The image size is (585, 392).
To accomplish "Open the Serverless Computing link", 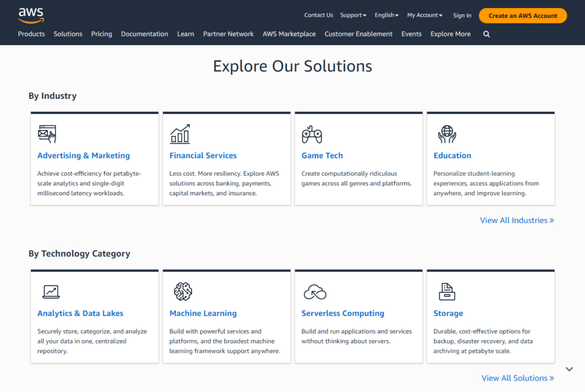I will point(343,313).
